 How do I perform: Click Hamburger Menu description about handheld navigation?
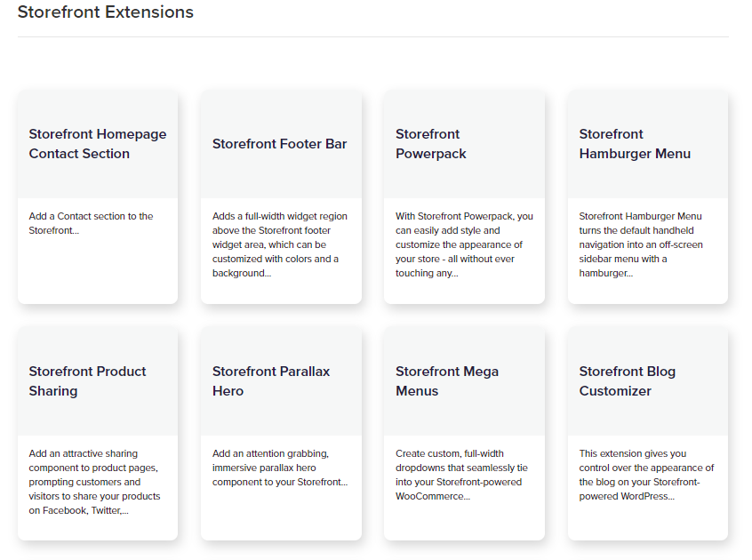click(x=641, y=244)
